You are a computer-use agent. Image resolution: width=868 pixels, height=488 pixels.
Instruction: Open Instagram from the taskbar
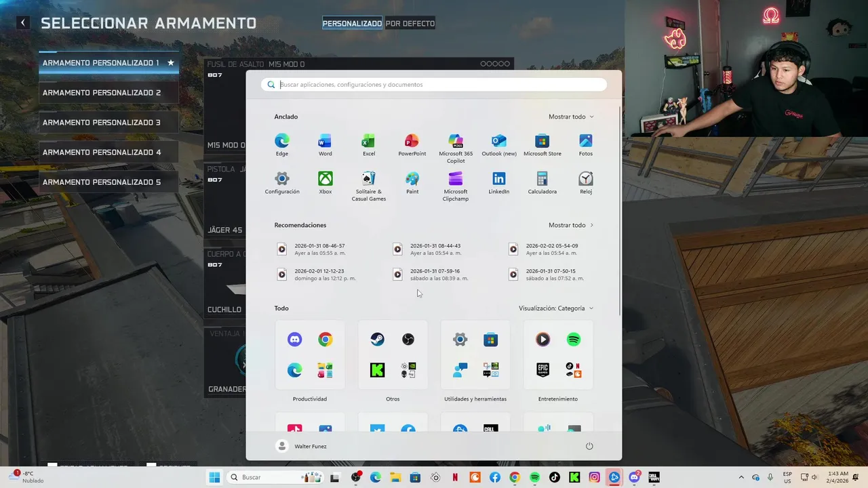click(594, 477)
